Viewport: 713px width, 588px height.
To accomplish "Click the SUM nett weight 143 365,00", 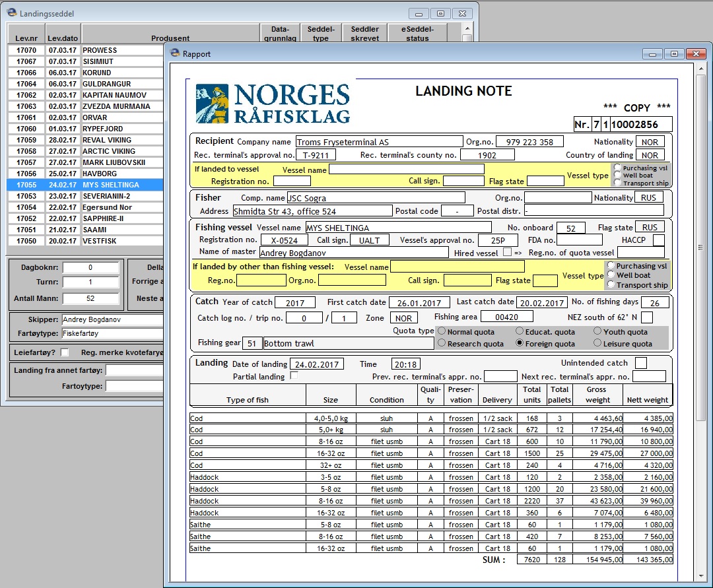I will click(648, 560).
